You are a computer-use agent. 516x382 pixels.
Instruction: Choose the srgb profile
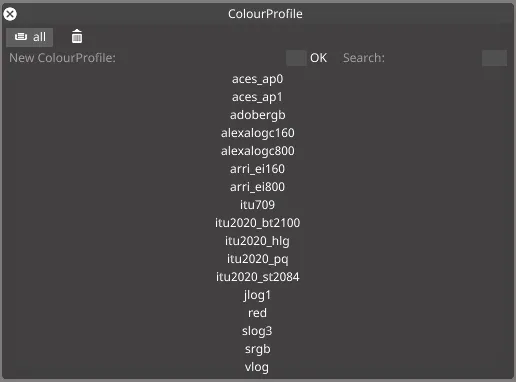[x=258, y=349]
